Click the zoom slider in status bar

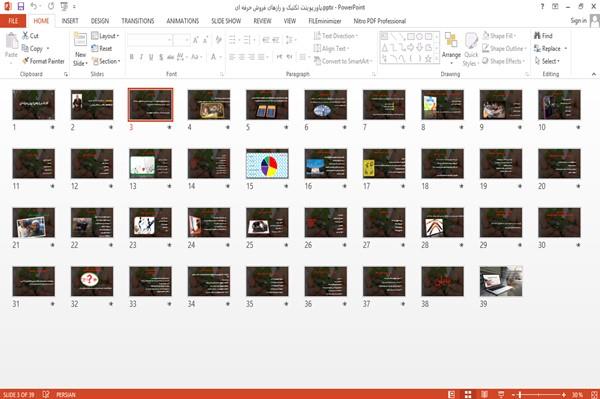tap(539, 394)
